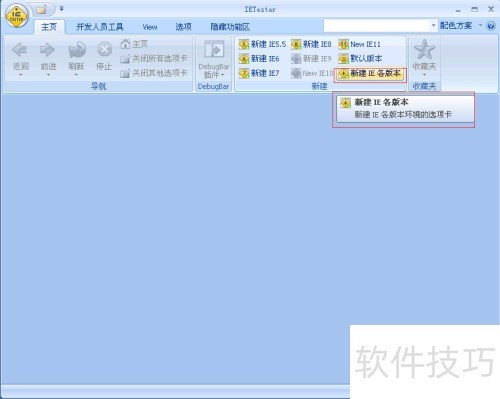Click the 默认版本 default version button
Viewport: 500px width, 399px height.
click(x=360, y=59)
